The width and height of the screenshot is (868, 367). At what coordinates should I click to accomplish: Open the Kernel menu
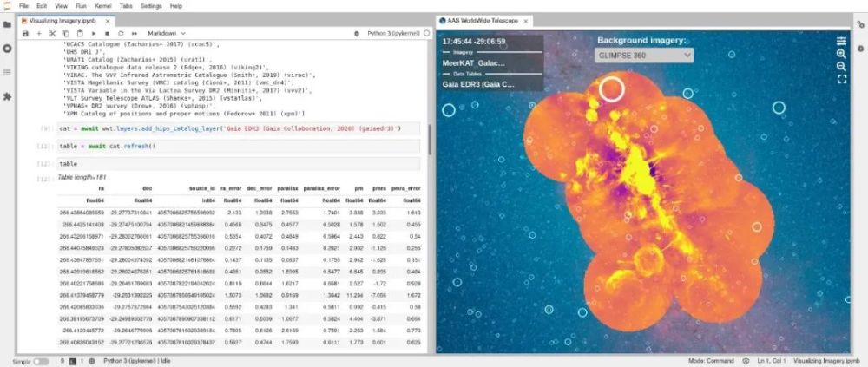(102, 5)
